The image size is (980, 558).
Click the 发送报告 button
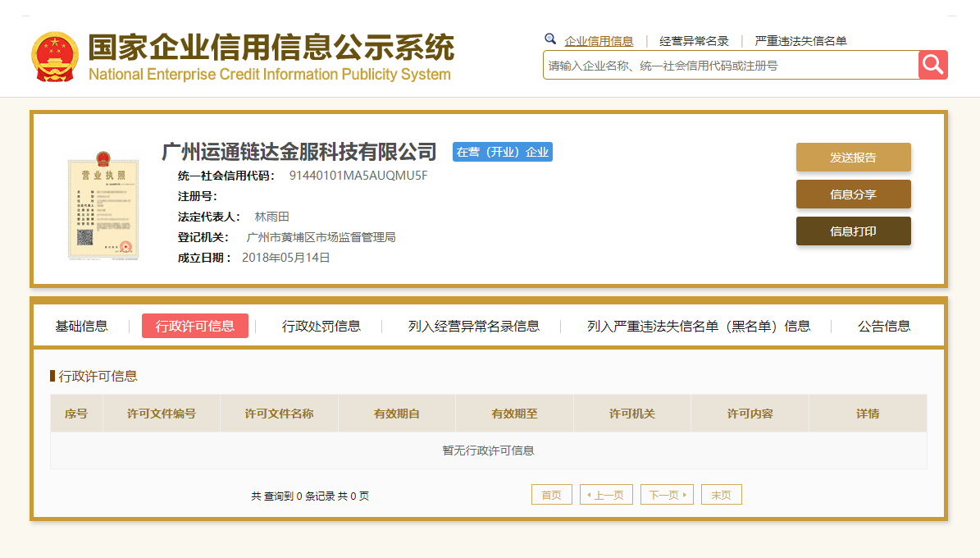[853, 157]
